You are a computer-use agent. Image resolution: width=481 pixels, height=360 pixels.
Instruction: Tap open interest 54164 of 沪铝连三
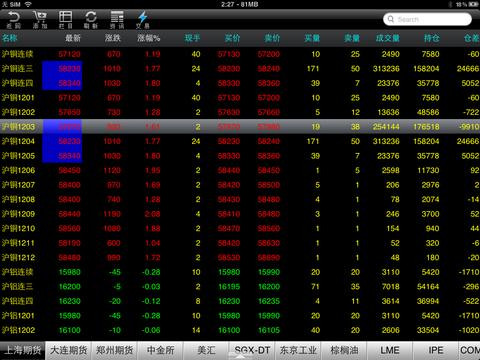(x=428, y=287)
